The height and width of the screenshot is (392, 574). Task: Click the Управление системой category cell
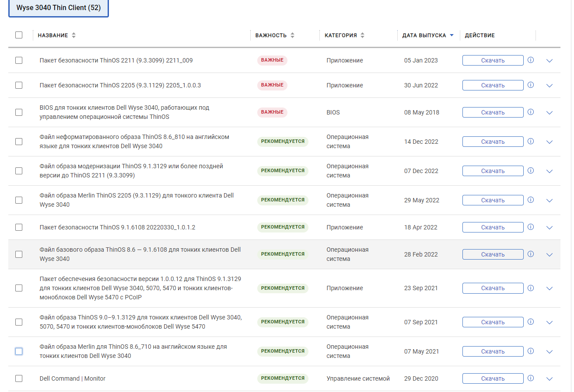(358, 378)
